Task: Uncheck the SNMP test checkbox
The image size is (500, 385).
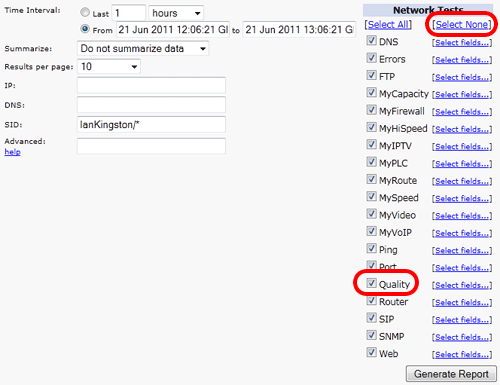Action: 371,335
